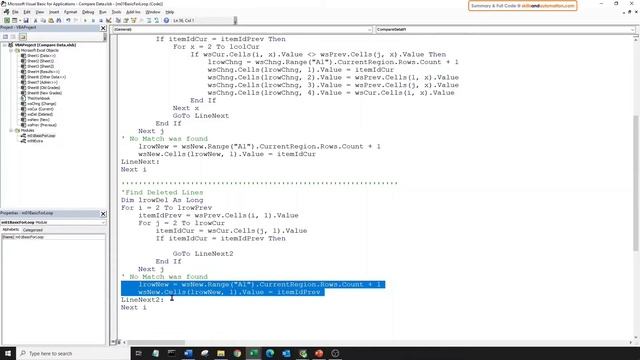This screenshot has width=640, height=360.
Task: Open the Insert menu
Action: click(x=54, y=12)
